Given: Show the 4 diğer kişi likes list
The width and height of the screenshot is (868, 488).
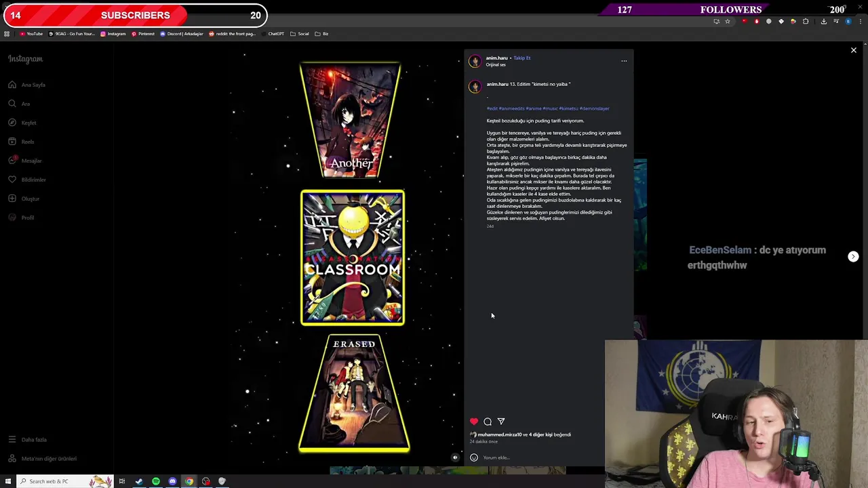Looking at the screenshot, I should [540, 434].
